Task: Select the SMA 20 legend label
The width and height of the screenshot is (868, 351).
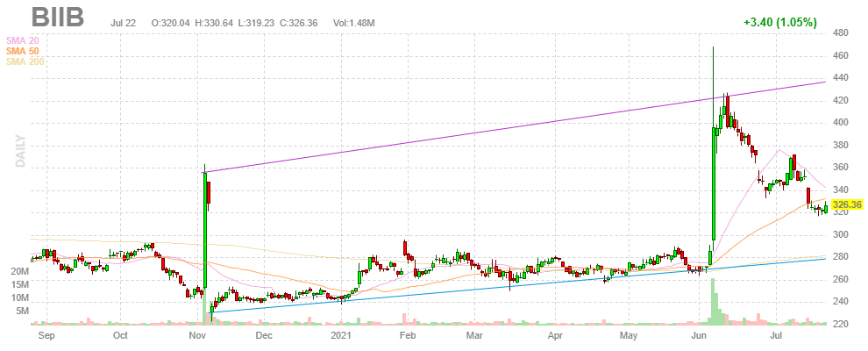Action: tap(22, 40)
